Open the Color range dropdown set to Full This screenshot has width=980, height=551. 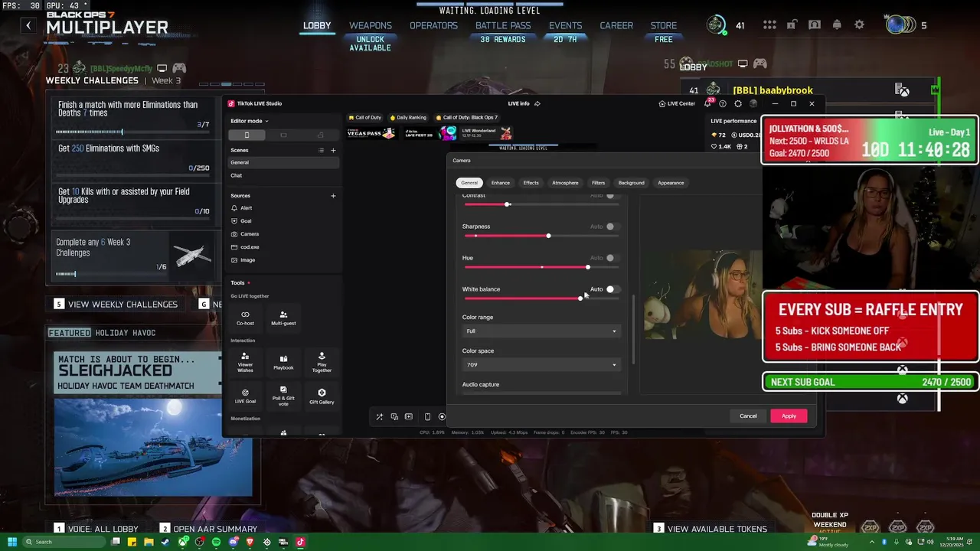point(541,331)
